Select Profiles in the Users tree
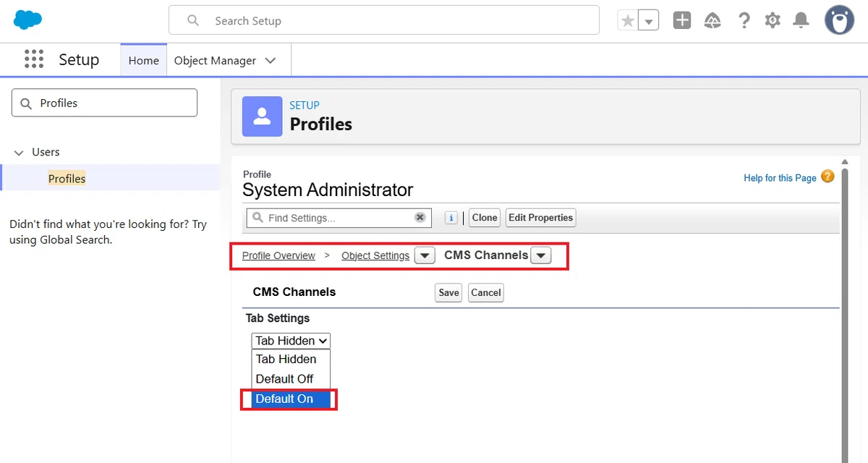 coord(67,179)
